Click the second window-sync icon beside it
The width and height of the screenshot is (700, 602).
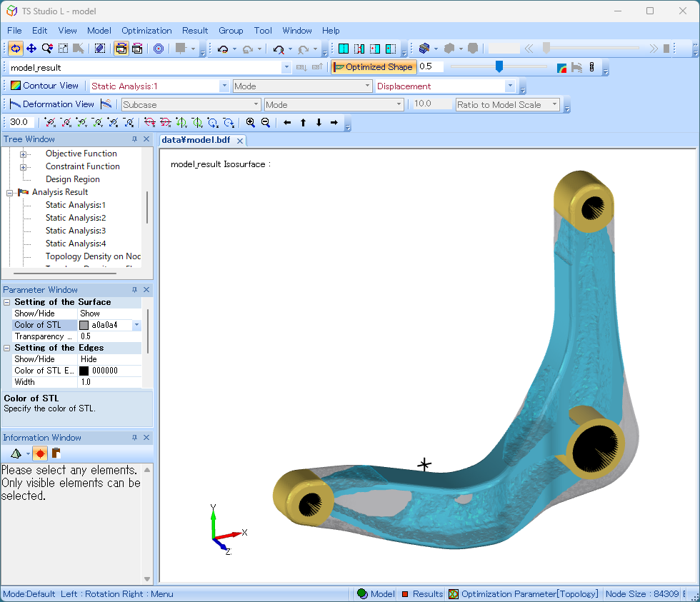[x=137, y=48]
